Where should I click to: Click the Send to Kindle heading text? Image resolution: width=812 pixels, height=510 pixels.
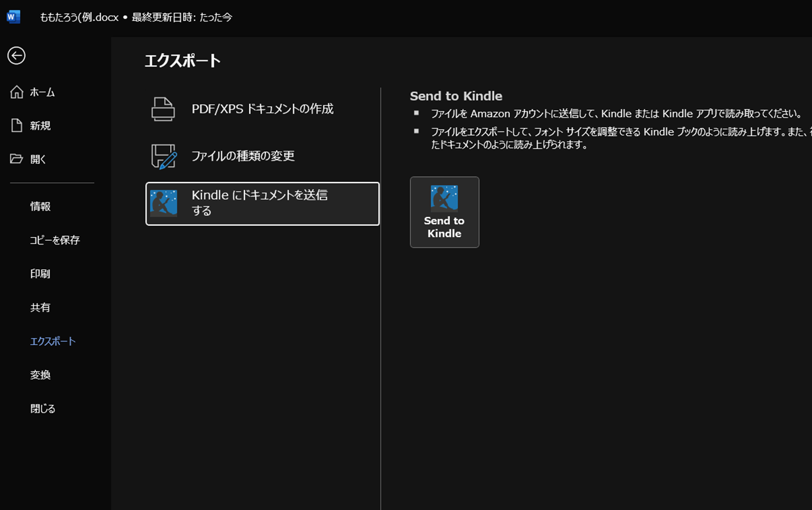456,96
